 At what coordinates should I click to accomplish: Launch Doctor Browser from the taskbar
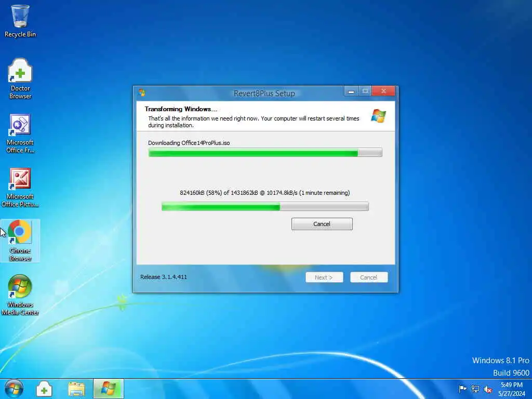click(44, 389)
